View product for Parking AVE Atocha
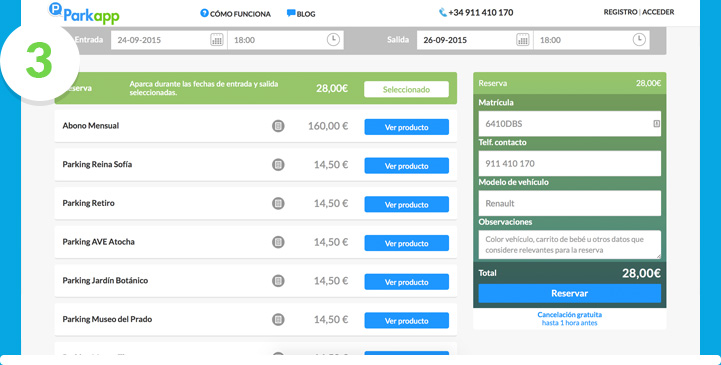721x365 pixels. (x=406, y=243)
